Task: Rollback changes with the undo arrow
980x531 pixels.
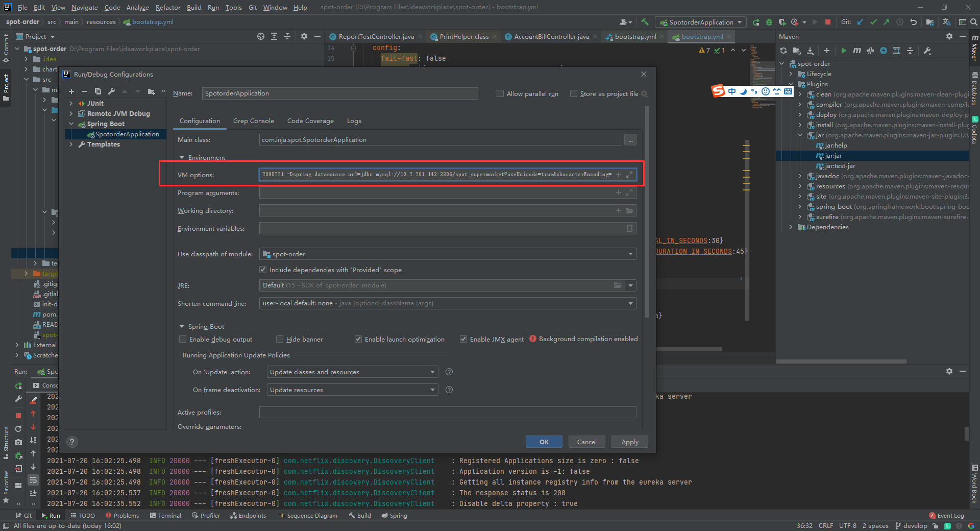Action: pos(913,22)
